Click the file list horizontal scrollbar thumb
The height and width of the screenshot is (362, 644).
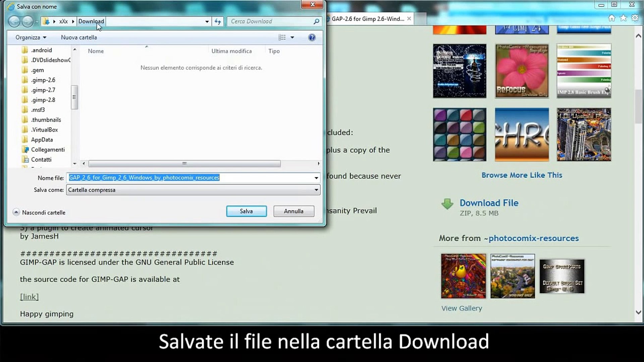[184, 164]
